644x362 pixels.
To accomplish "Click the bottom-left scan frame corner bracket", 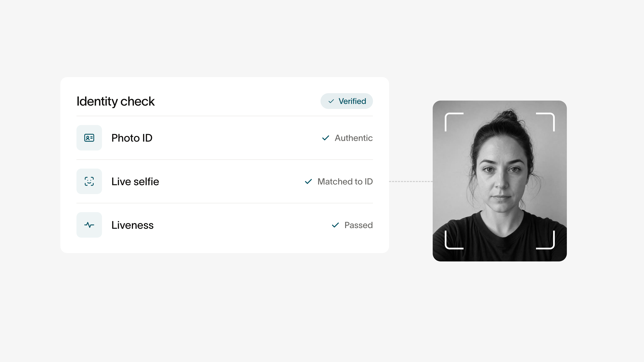I will 454,240.
